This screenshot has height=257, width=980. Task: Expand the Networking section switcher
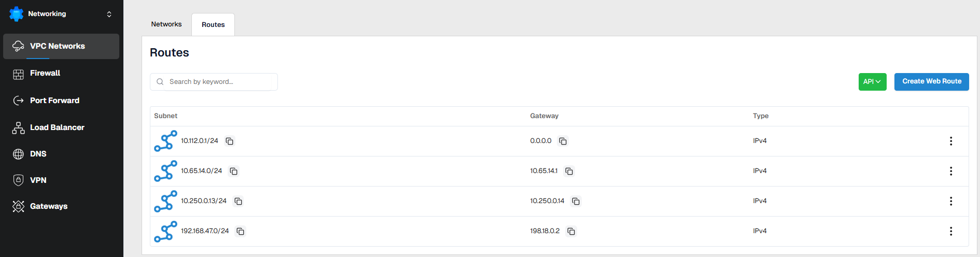(109, 14)
